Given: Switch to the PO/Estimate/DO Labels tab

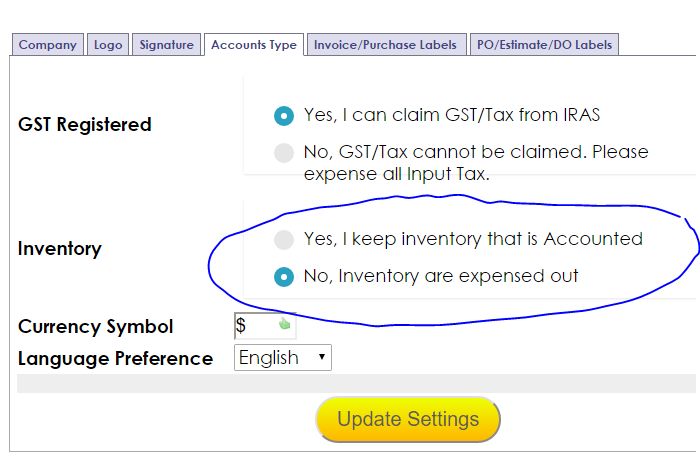Looking at the screenshot, I should coord(545,45).
